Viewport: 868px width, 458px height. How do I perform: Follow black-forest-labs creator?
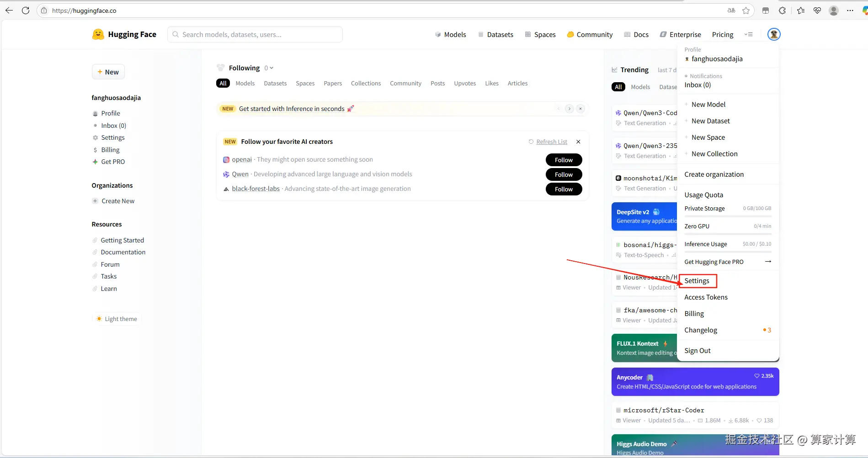click(x=564, y=189)
